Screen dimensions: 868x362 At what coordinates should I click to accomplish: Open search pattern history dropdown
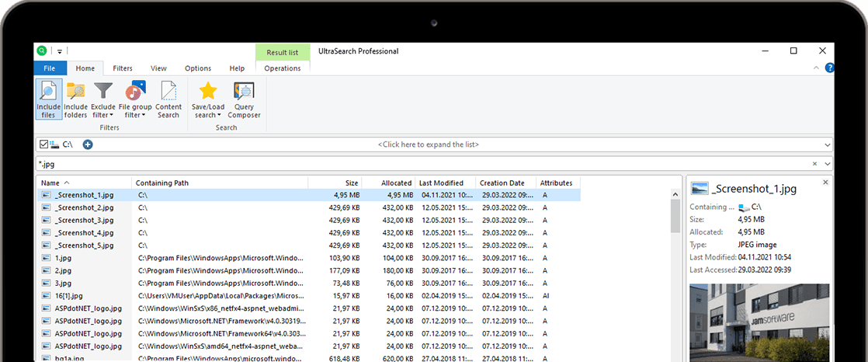(x=827, y=165)
